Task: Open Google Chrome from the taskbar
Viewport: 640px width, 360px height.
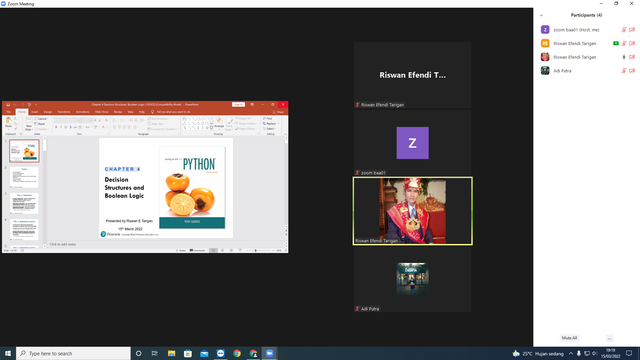Action: pos(237,353)
